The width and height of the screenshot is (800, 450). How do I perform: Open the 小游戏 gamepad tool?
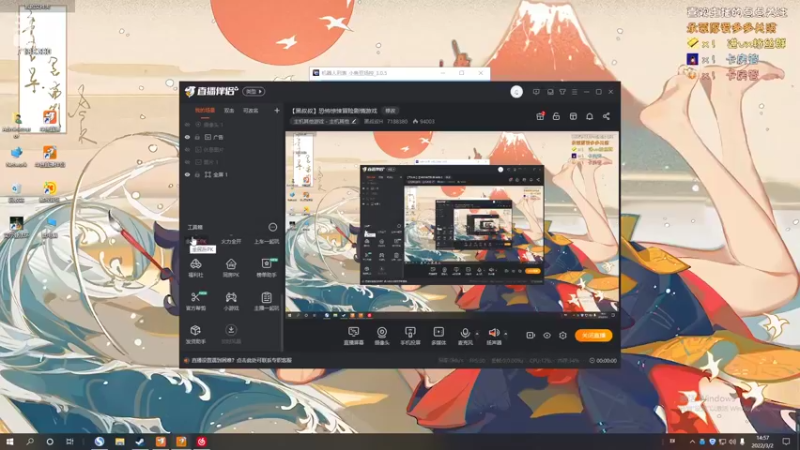[231, 301]
